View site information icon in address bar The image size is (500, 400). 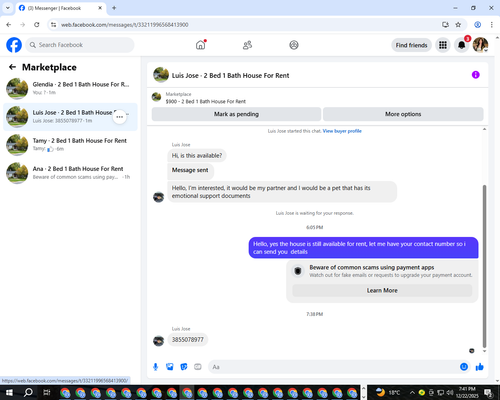click(53, 25)
